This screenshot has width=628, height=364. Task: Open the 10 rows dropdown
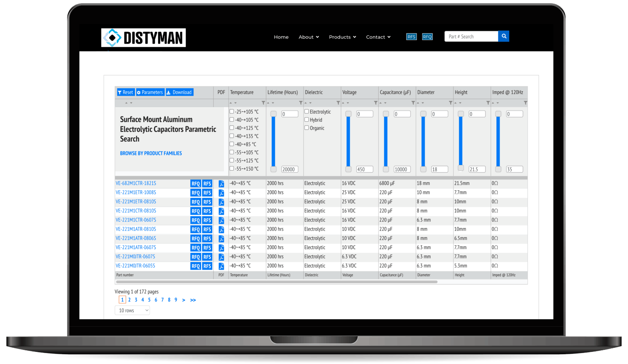pos(132,310)
